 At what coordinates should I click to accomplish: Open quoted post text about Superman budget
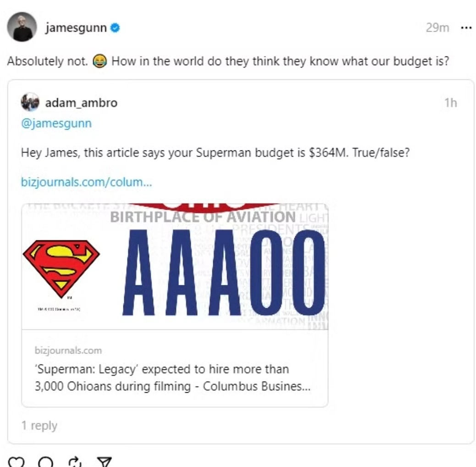pyautogui.click(x=215, y=153)
